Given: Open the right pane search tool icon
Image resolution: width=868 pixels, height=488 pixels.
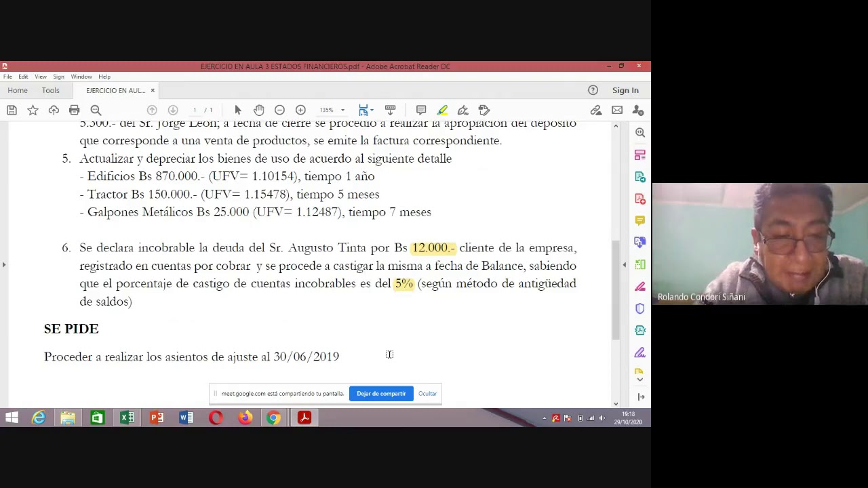Looking at the screenshot, I should (x=640, y=133).
